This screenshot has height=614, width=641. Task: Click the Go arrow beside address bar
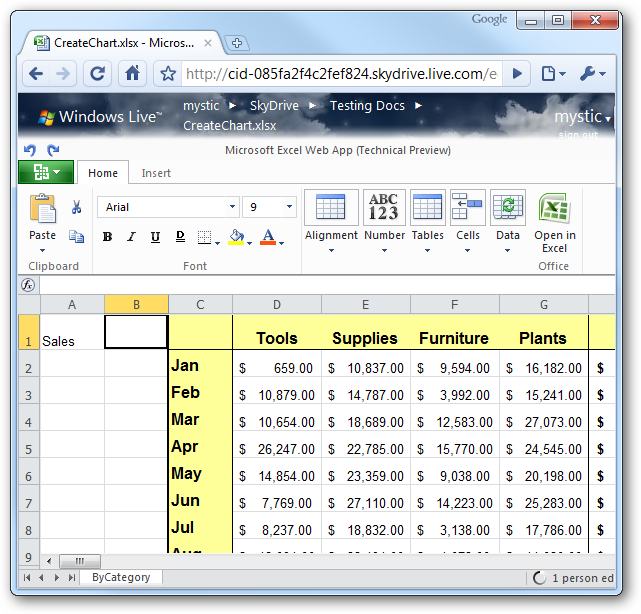tap(517, 74)
